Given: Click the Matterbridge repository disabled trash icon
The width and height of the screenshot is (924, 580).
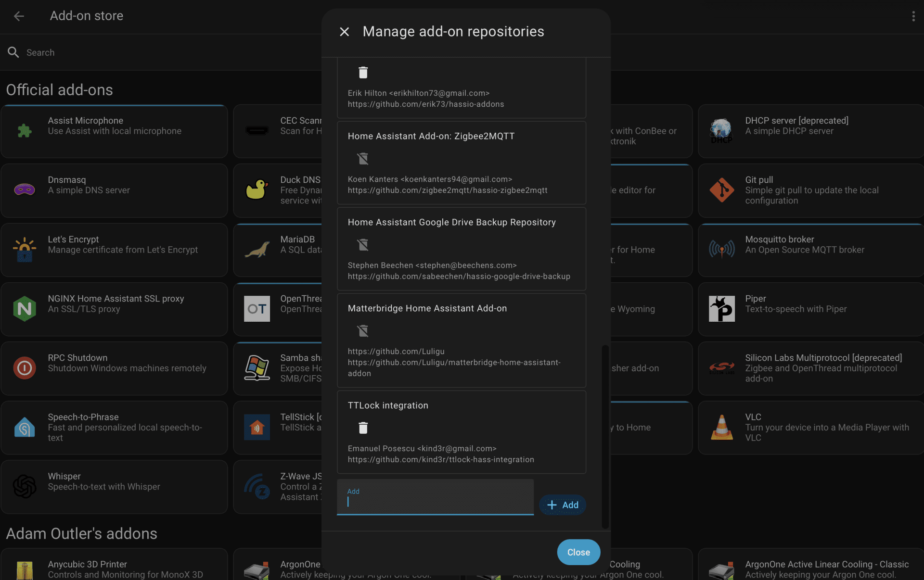Looking at the screenshot, I should [x=363, y=331].
